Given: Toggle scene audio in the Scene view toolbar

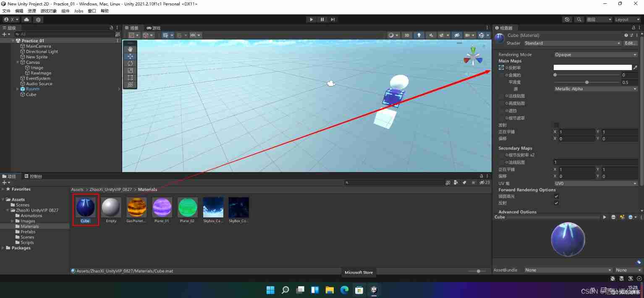Looking at the screenshot, I should (x=432, y=35).
